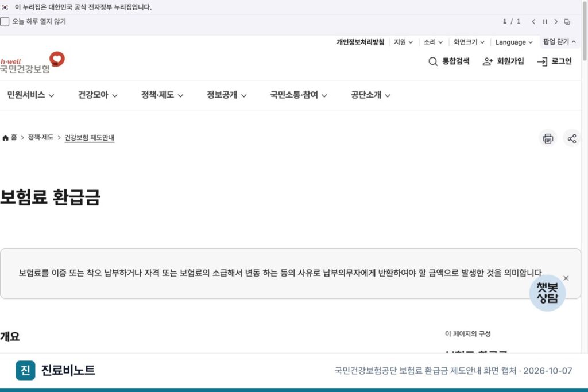Check the 오늘 하루 열지 않기 checkbox
Screen dimensions: 588x392
[5, 21]
